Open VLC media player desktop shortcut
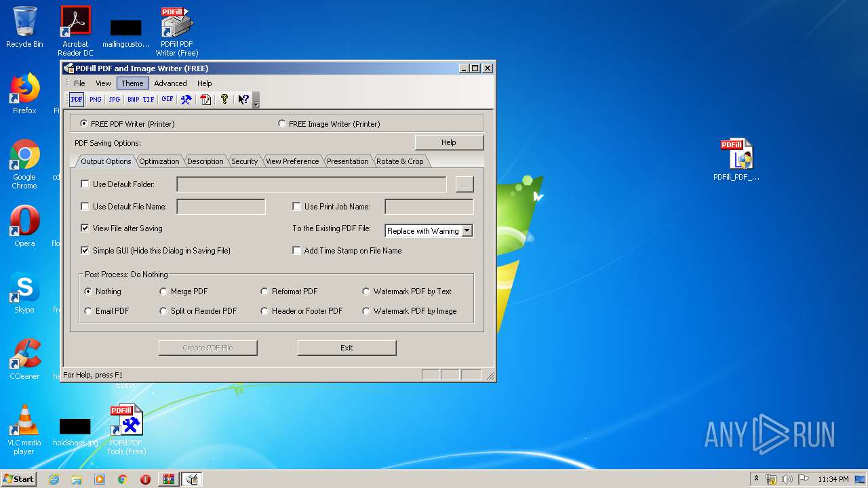868x488 pixels. (x=24, y=430)
